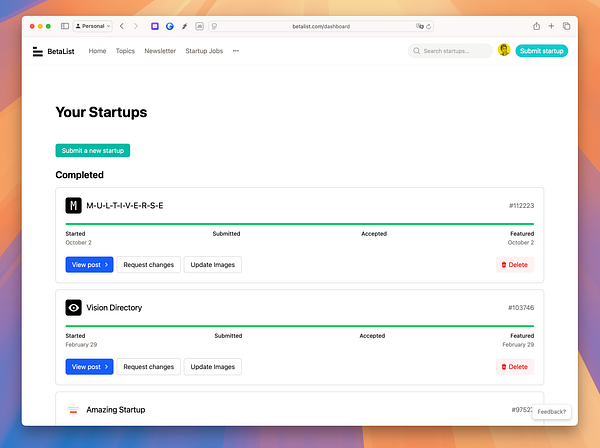
Task: Click the Submit startup button in header
Action: [x=541, y=51]
